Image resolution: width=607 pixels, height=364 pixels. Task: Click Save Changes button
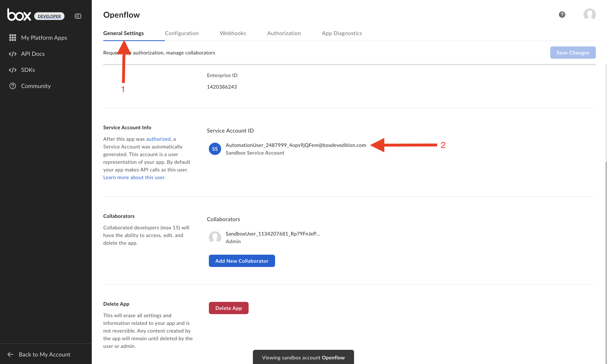point(573,53)
